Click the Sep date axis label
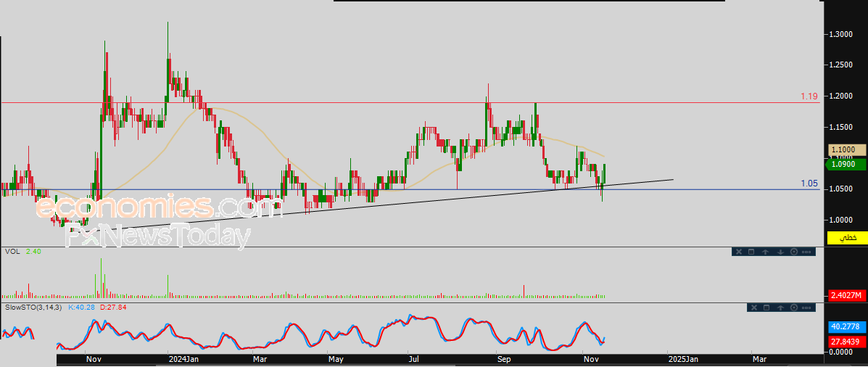Screen dimensions: 868x367 [503, 360]
